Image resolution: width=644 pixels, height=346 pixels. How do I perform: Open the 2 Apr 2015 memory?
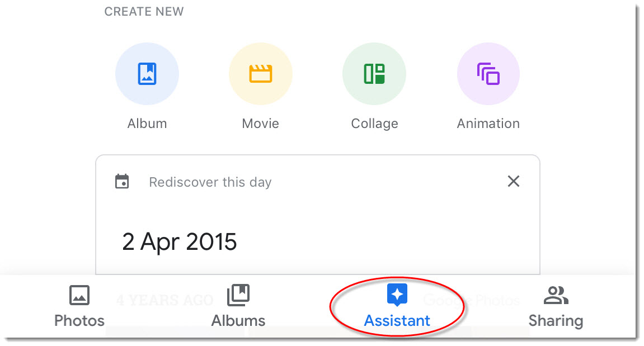tap(179, 241)
